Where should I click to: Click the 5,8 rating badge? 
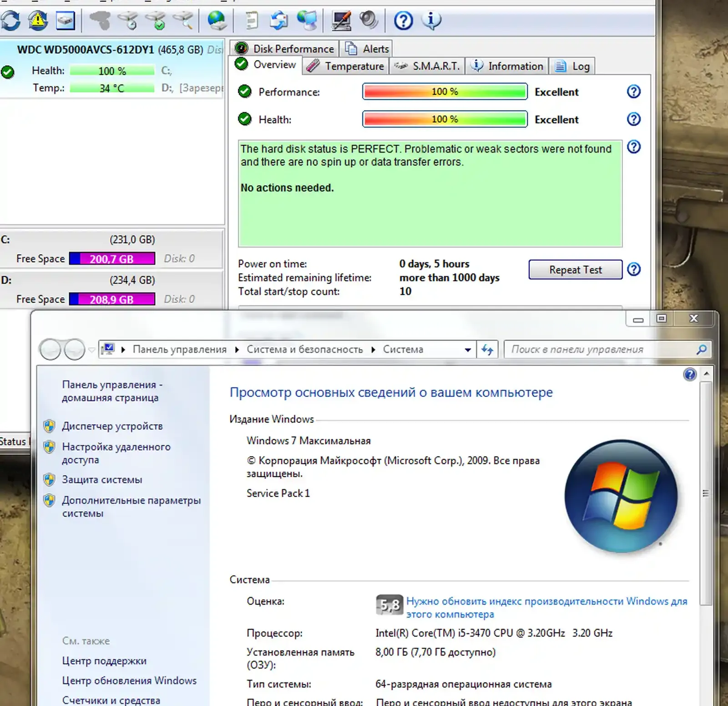(389, 605)
